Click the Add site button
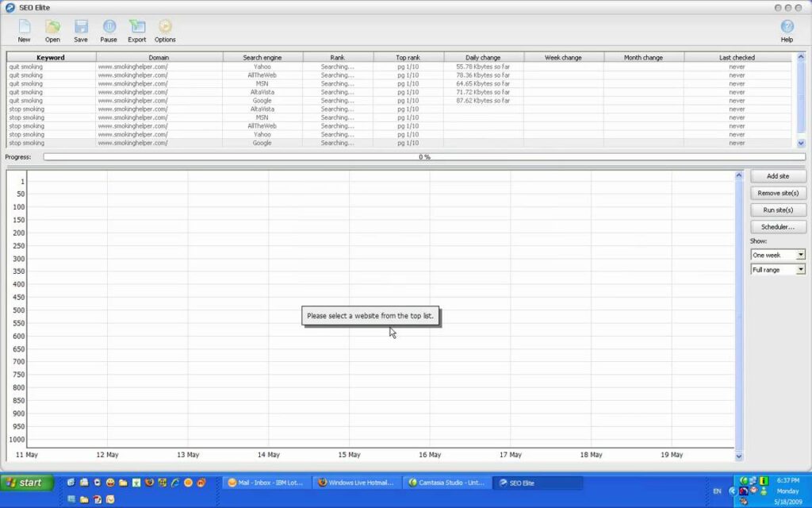The width and height of the screenshot is (812, 508). coord(778,176)
